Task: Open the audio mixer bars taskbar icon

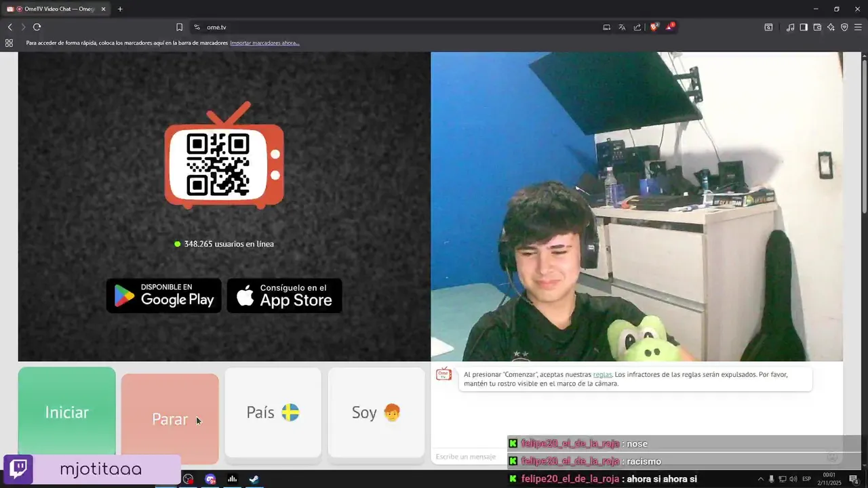Action: [232, 479]
